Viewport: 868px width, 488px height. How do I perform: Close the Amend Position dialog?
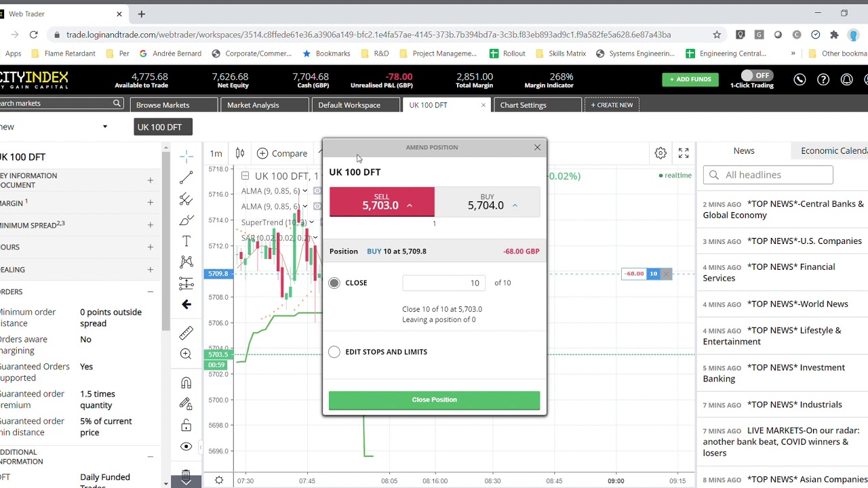point(537,147)
